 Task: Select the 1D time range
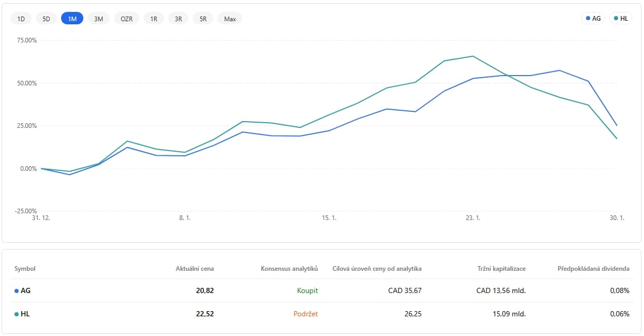[21, 19]
